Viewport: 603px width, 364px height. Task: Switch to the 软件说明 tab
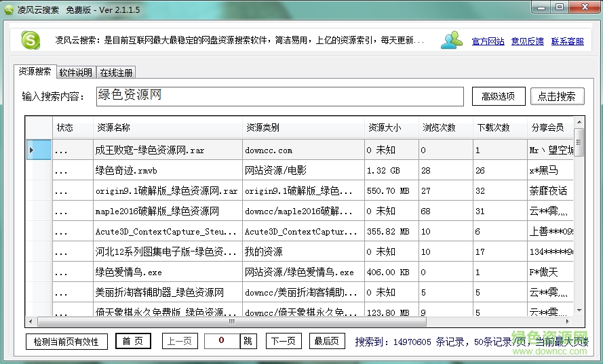point(75,73)
